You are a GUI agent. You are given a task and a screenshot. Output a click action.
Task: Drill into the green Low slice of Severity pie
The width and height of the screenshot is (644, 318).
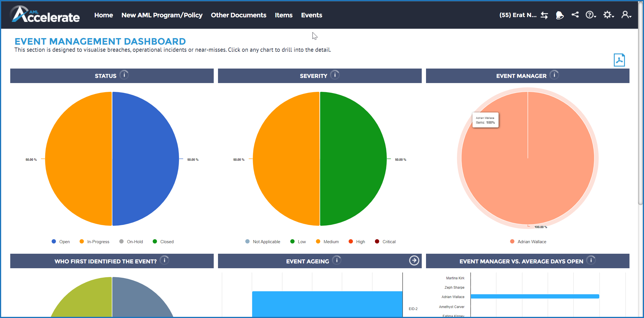coord(353,159)
